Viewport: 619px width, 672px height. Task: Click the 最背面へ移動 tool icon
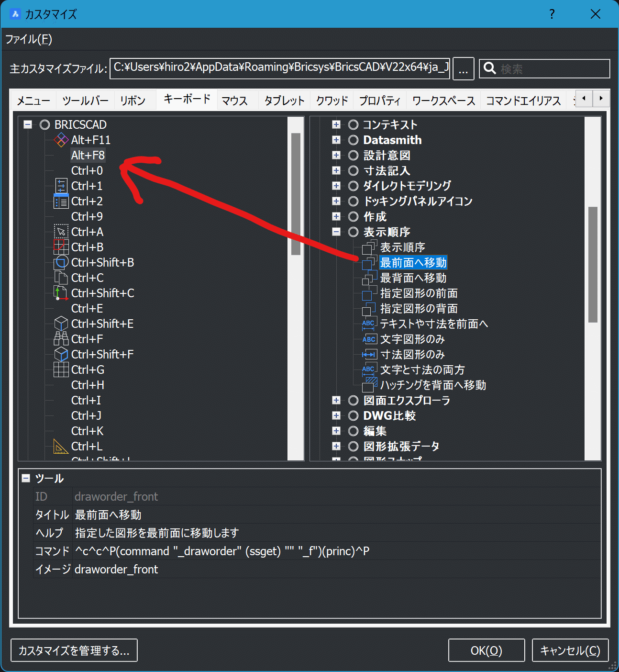pyautogui.click(x=369, y=278)
